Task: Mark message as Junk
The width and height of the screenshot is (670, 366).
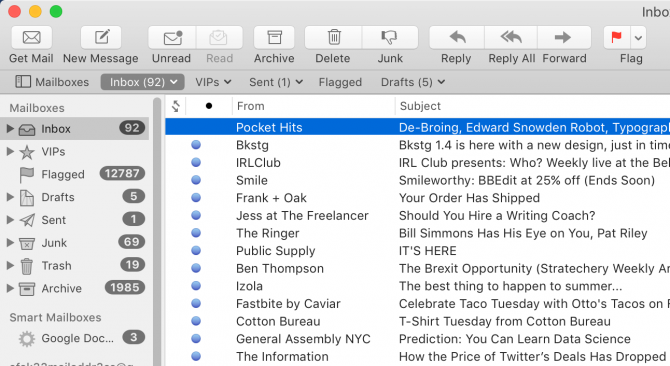Action: click(x=390, y=38)
